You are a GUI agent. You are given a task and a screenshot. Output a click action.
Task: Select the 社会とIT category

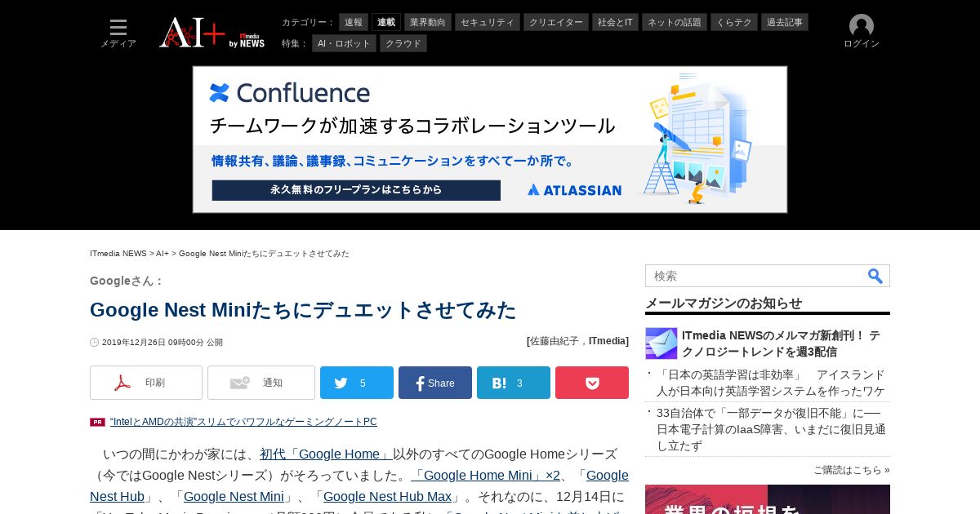pyautogui.click(x=615, y=22)
